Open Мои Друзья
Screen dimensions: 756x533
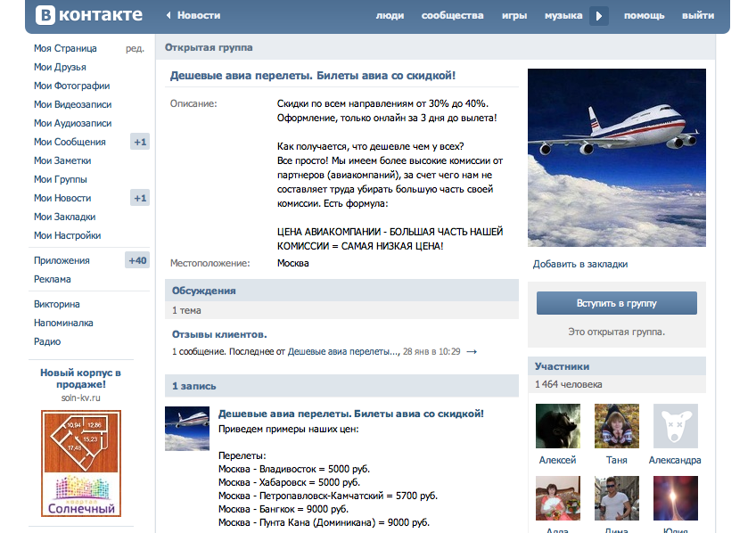[60, 67]
